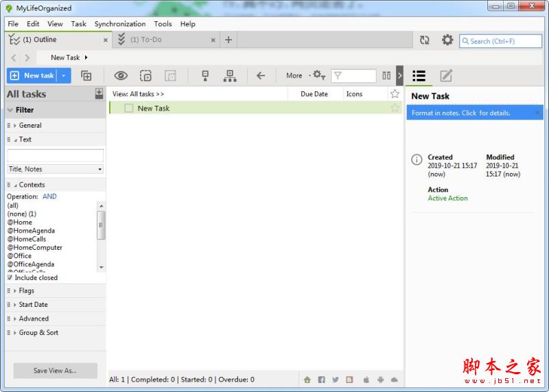
Task: Open the Task menu
Action: click(x=78, y=24)
